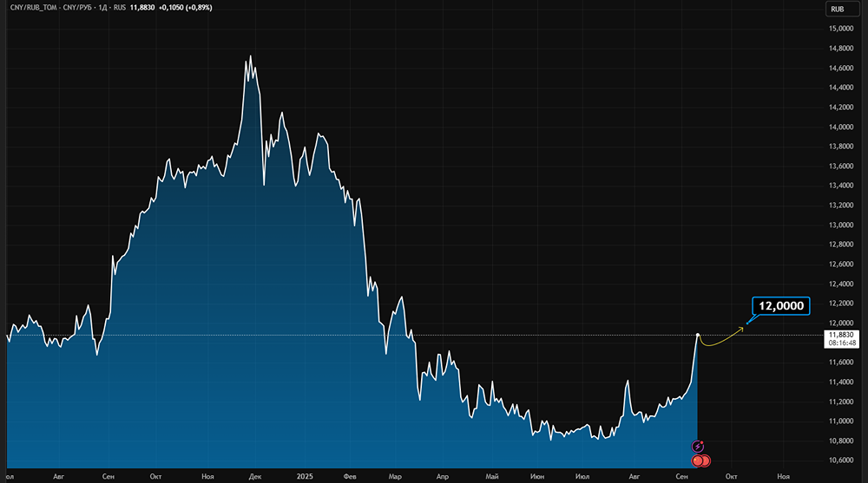
Task: Click the 13,0000 price axis label
Action: pyautogui.click(x=841, y=225)
